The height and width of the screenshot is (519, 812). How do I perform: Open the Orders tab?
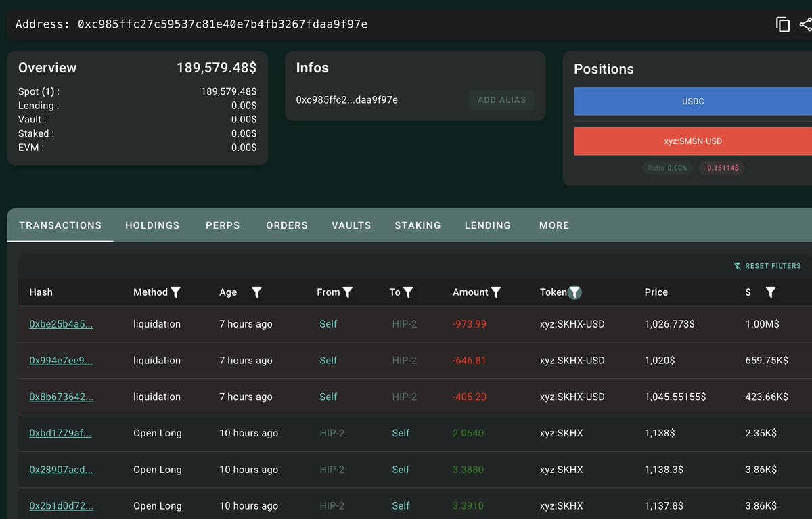coord(287,225)
